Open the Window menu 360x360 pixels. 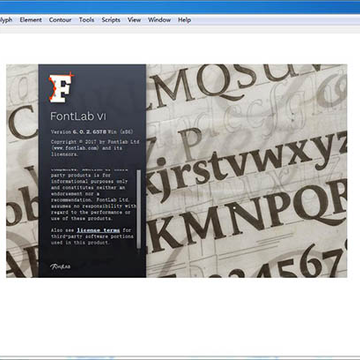pyautogui.click(x=159, y=20)
